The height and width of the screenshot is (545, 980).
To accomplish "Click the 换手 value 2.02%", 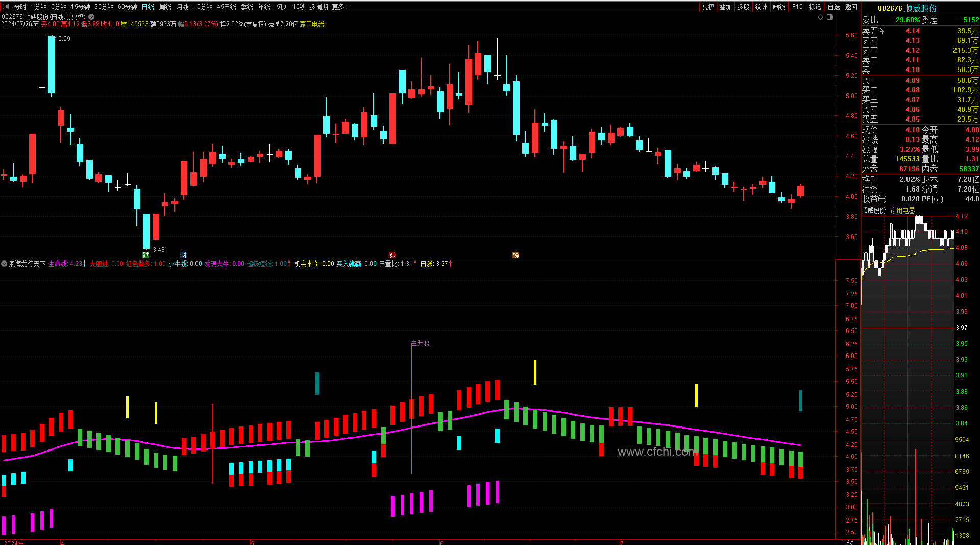I will coord(910,179).
